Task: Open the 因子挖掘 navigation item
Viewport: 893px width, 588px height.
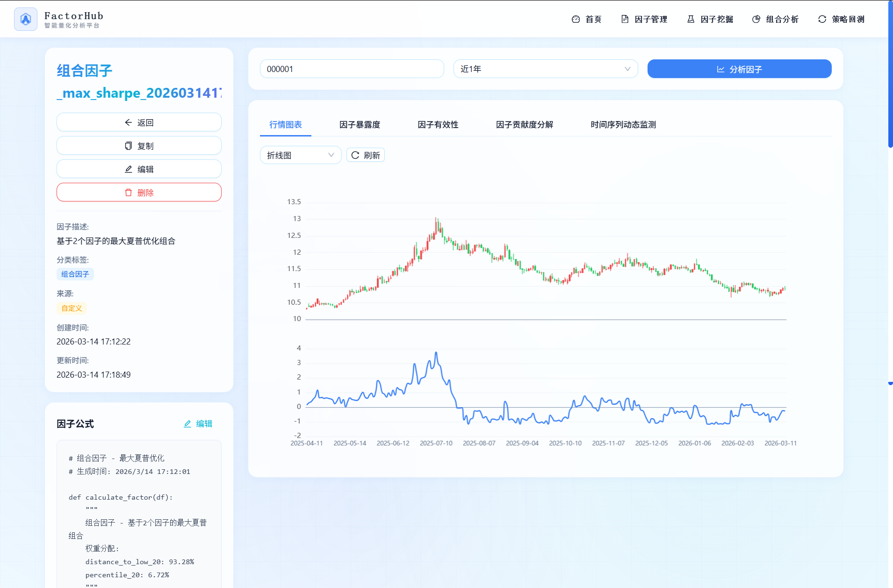Action: point(710,19)
